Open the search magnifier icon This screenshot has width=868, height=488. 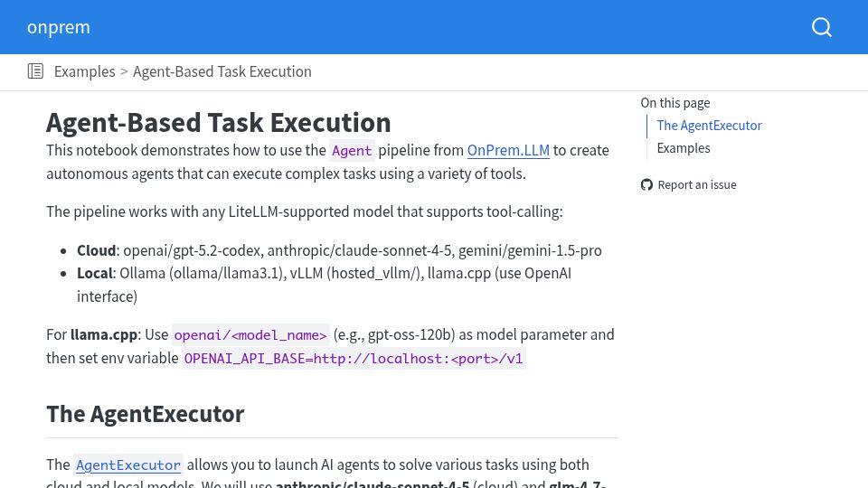click(x=822, y=27)
